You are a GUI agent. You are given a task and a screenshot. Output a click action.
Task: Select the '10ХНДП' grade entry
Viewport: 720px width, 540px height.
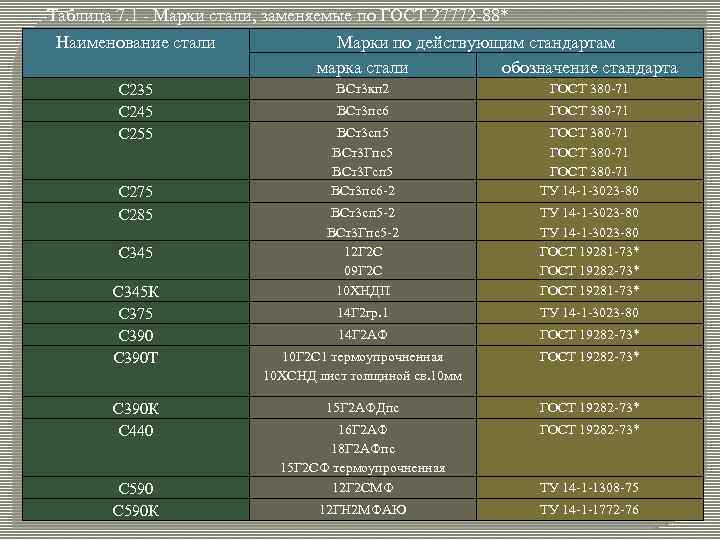(363, 291)
